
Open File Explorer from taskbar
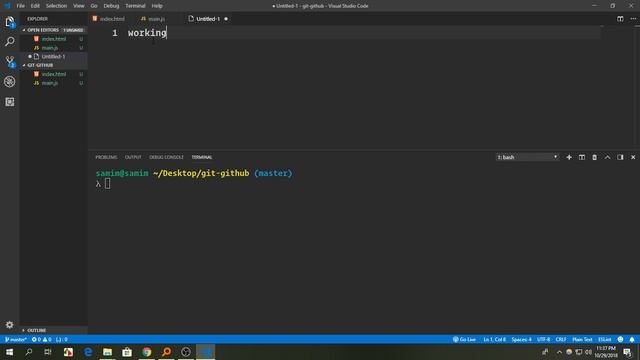click(x=107, y=352)
